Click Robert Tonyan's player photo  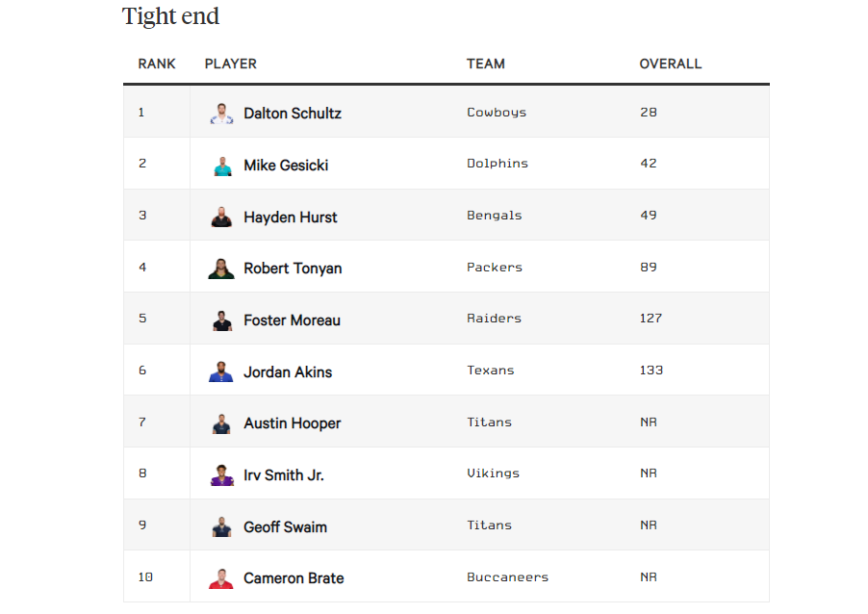tap(221, 269)
